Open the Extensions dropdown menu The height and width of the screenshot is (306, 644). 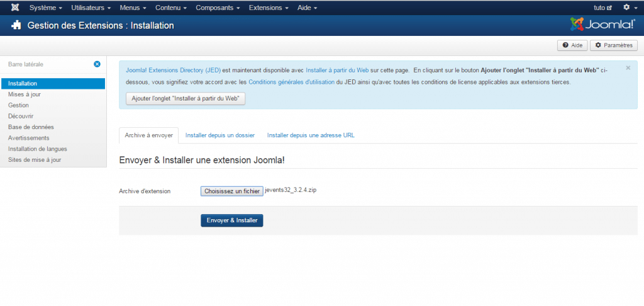point(270,8)
